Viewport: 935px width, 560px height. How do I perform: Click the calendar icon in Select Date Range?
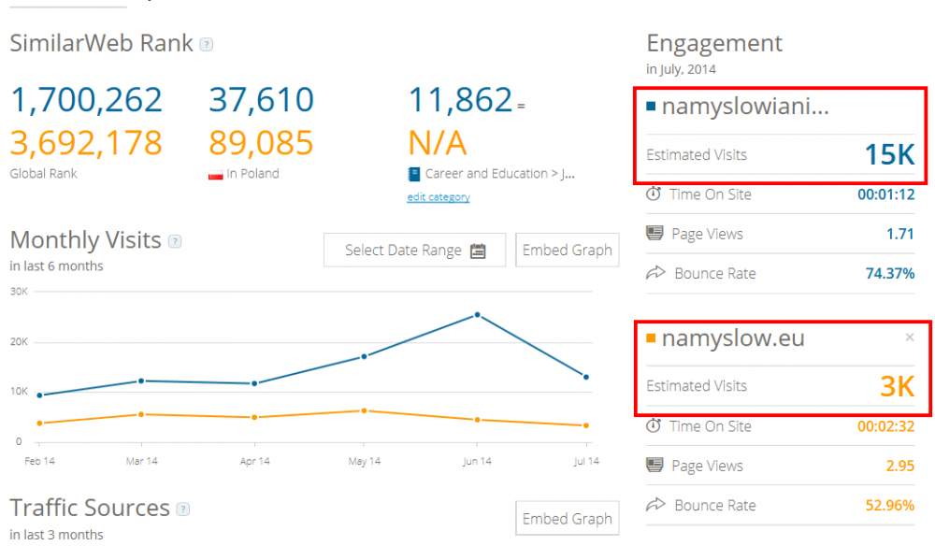[478, 251]
